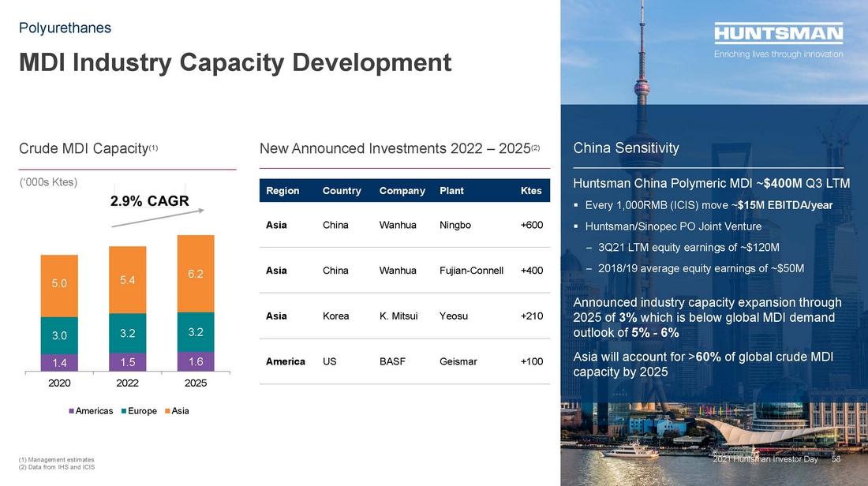Select the 'America' region cell
The image size is (868, 486).
pos(286,361)
